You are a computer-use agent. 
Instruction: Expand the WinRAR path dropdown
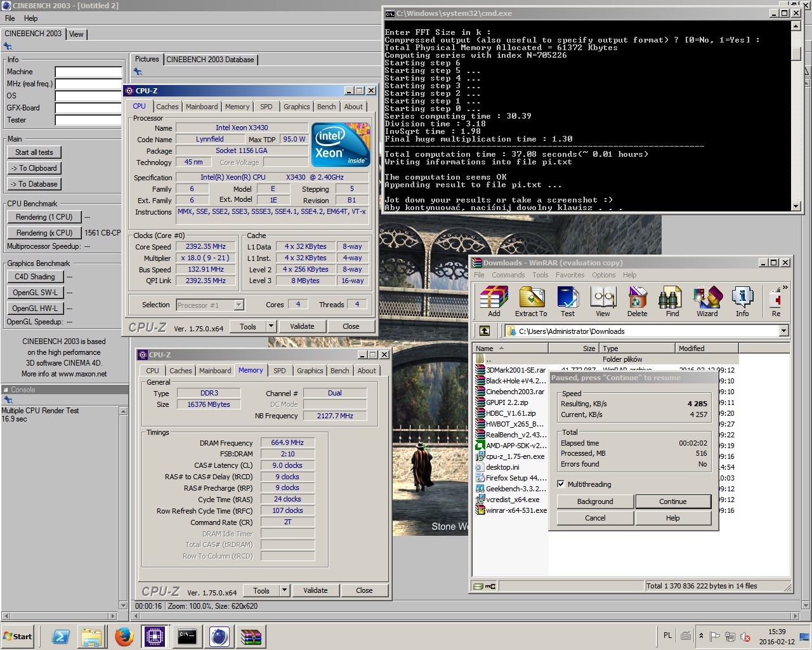coord(783,331)
